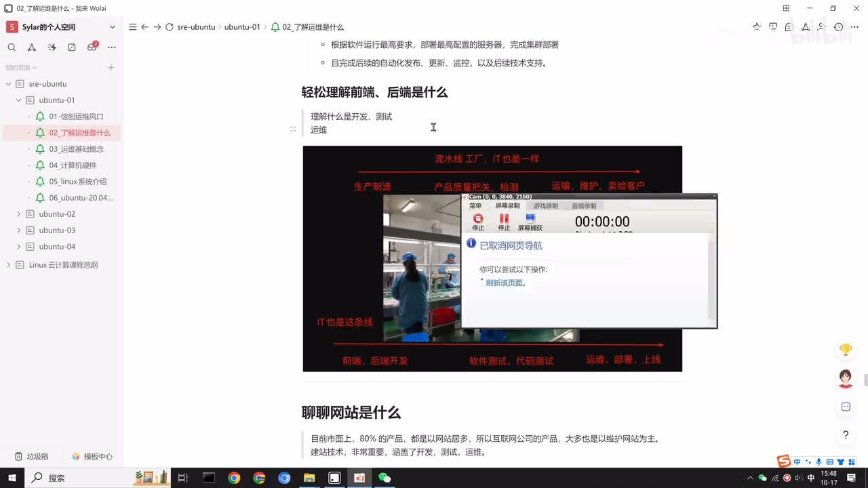Click the sidebar graph triangle icon
Image resolution: width=868 pixels, height=488 pixels.
[x=32, y=47]
